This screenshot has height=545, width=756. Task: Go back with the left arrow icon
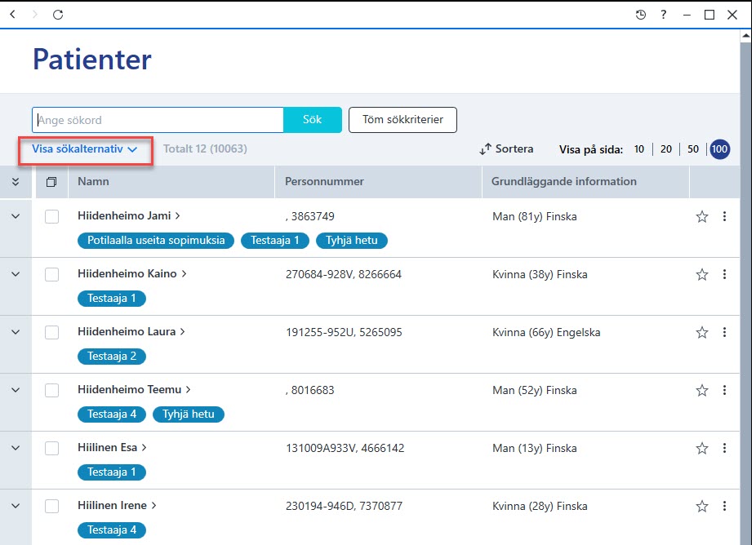(13, 15)
